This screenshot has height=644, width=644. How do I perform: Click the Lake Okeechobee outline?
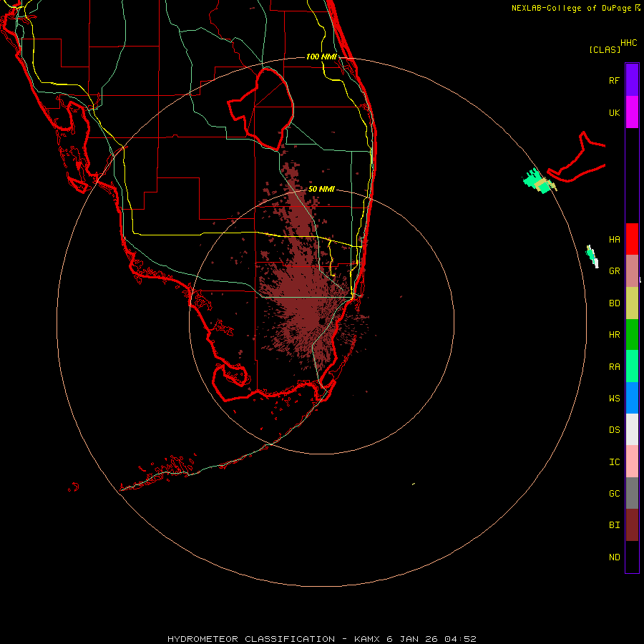261,109
